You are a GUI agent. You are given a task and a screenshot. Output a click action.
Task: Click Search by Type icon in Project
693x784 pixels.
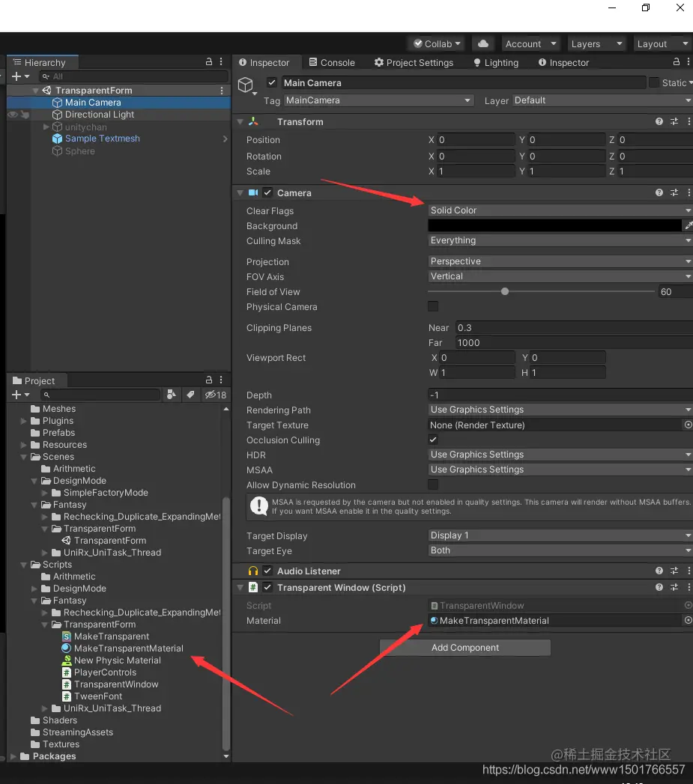coord(171,395)
